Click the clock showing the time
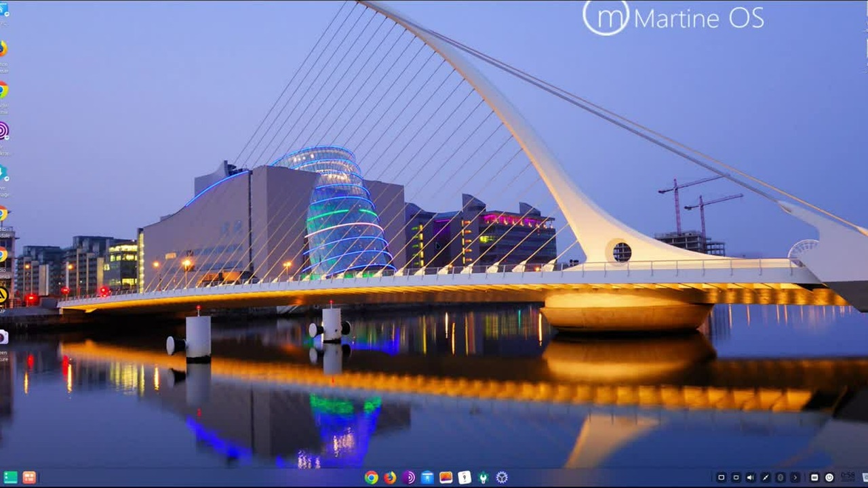Viewport: 868px width, 488px height. click(848, 477)
